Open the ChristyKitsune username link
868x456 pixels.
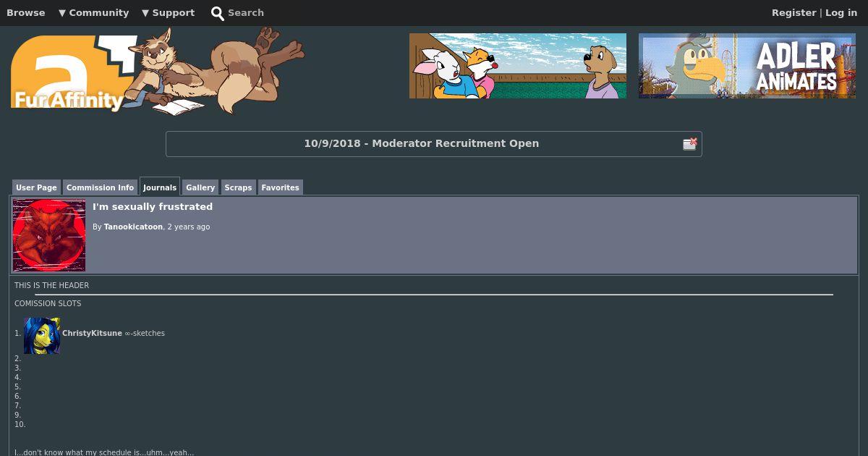pos(92,333)
